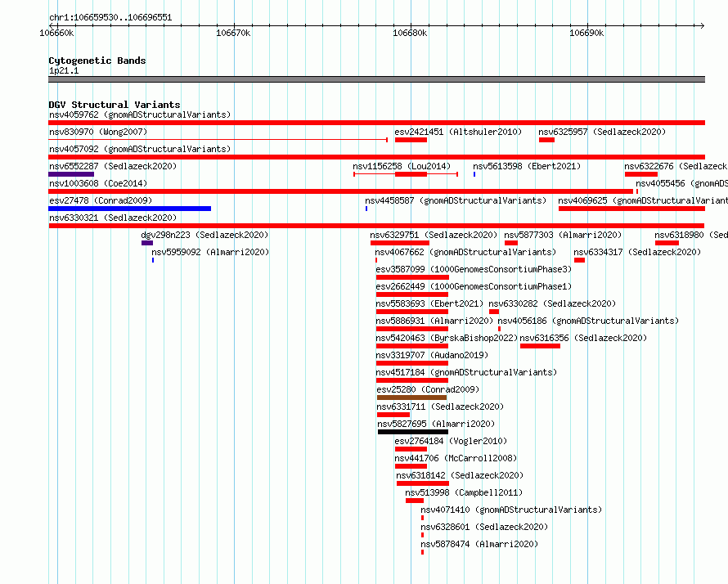Click esv2662449 1000GenomesConsortiumPhase1 label
Viewport: 728px width, 584px height.
(x=474, y=286)
